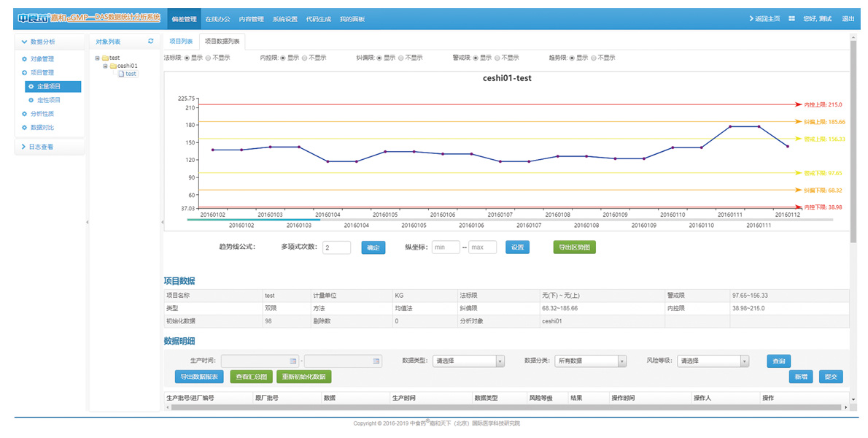The image size is (868, 438).
Task: Select 不显示 for 警戒限
Action: [x=497, y=57]
